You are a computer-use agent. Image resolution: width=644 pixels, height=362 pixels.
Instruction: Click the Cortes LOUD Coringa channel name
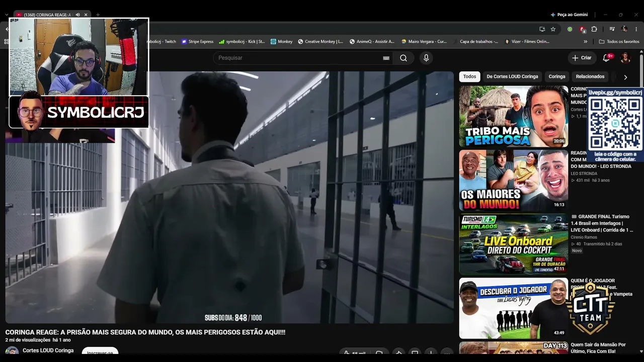(x=48, y=350)
